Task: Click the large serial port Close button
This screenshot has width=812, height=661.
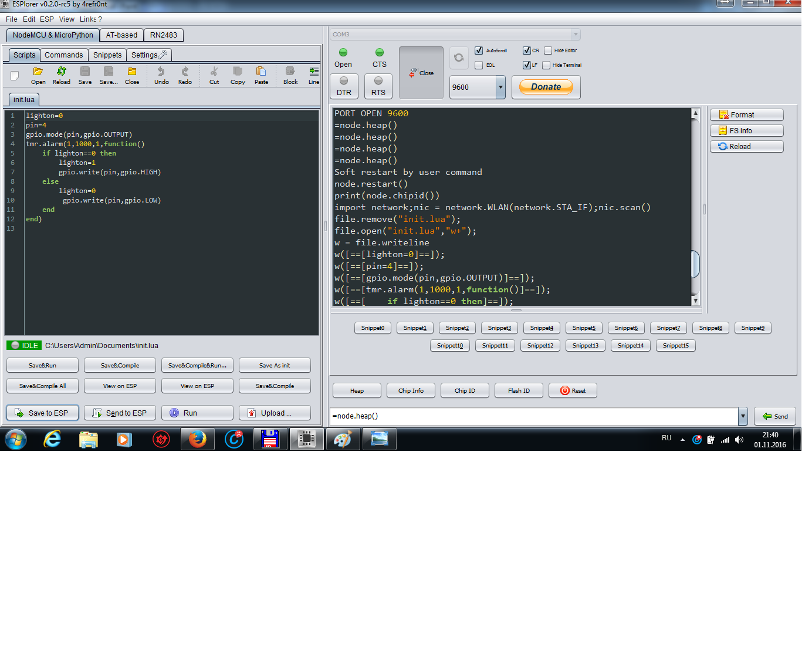Action: [x=421, y=73]
